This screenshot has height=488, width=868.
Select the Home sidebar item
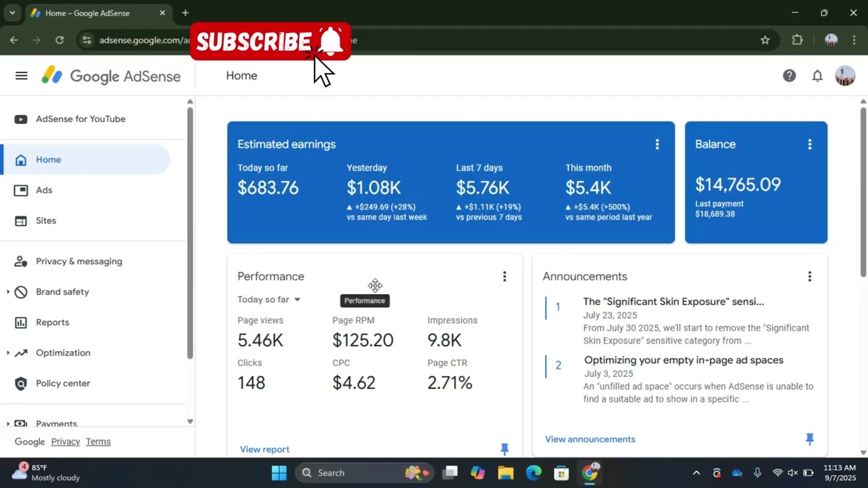[x=85, y=160]
